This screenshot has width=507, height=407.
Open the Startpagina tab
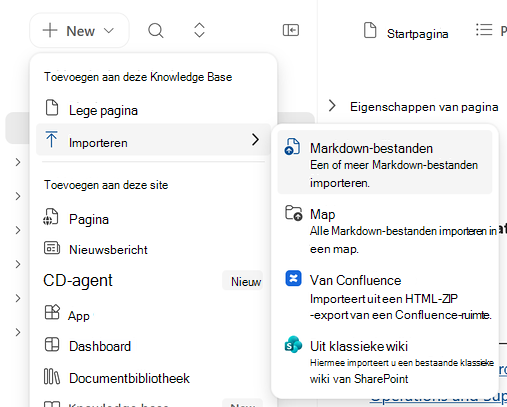pos(417,34)
